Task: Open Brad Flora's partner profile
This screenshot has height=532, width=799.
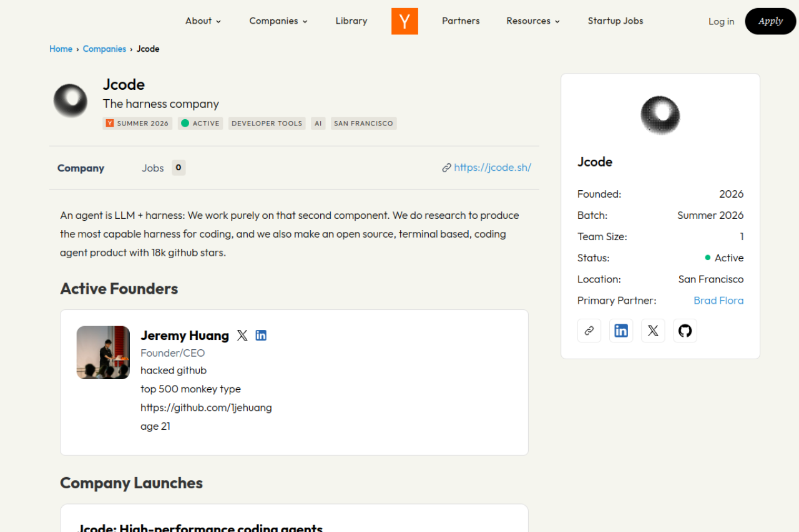Action: 718,301
